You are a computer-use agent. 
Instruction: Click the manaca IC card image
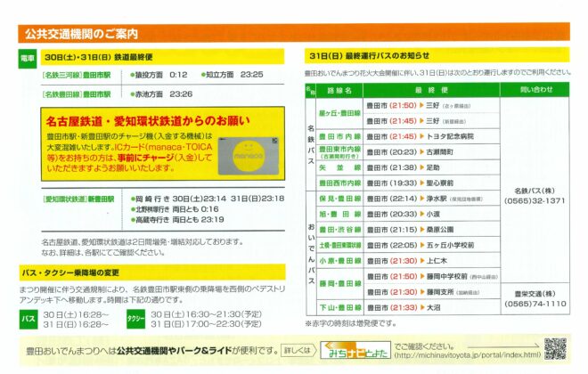click(x=249, y=156)
